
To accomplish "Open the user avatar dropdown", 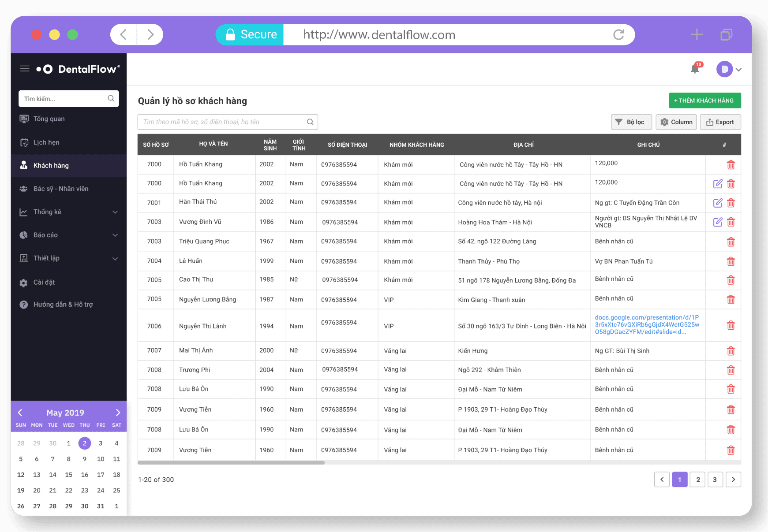I will (x=729, y=69).
